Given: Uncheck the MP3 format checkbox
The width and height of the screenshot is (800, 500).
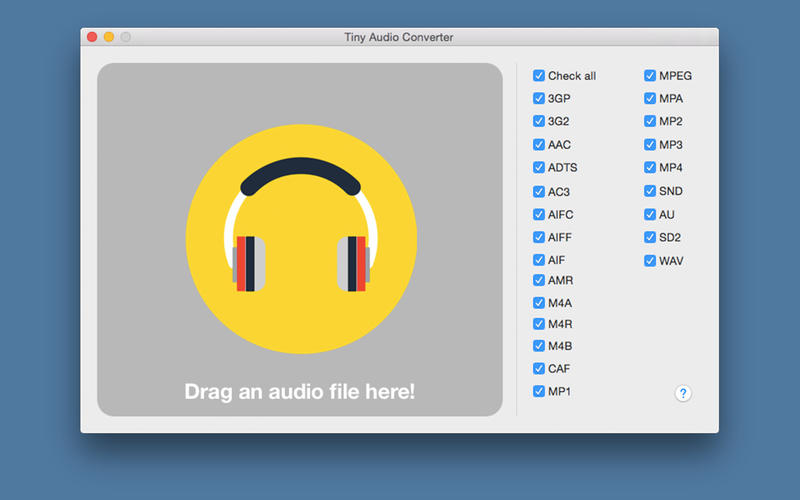Looking at the screenshot, I should [x=649, y=144].
